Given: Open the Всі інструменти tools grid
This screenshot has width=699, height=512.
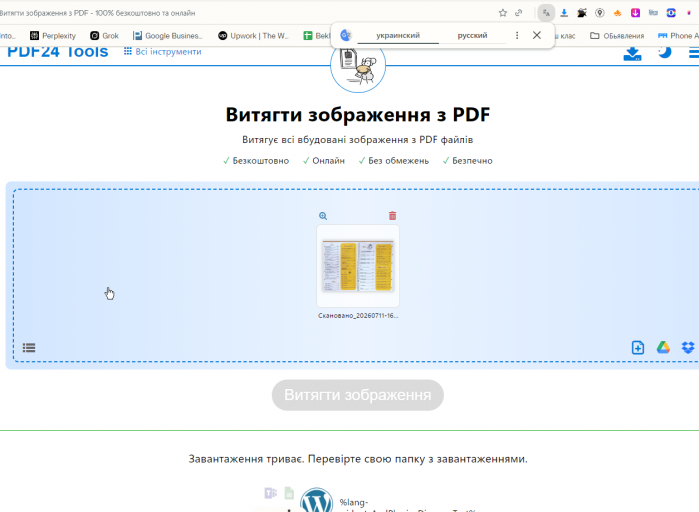Looking at the screenshot, I should [x=163, y=52].
